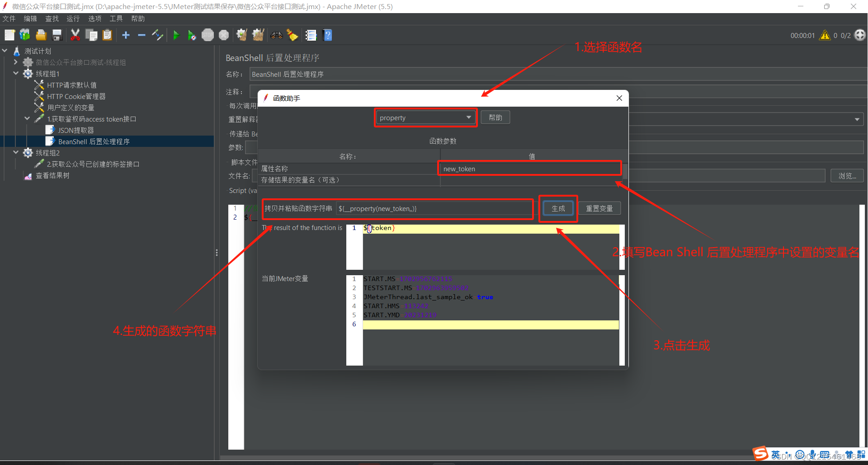Click the Toggle enable/disable icon
This screenshot has width=868, height=465.
click(x=157, y=35)
